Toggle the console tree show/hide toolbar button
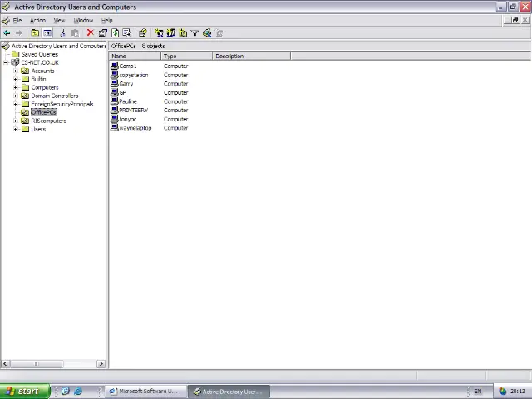 47,33
